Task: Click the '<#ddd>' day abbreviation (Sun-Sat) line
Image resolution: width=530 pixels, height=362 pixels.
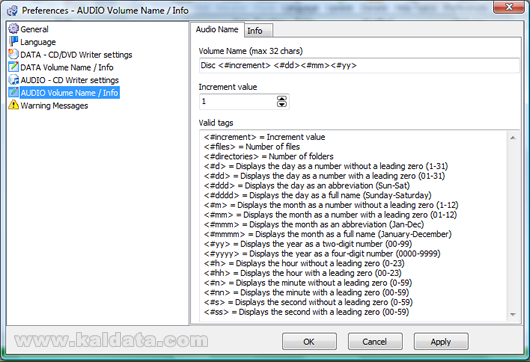Action: coord(307,186)
